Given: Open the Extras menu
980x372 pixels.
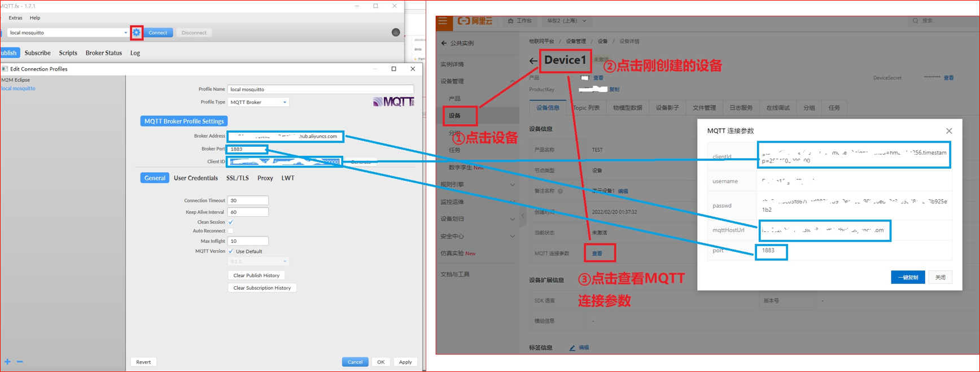Looking at the screenshot, I should click(15, 18).
